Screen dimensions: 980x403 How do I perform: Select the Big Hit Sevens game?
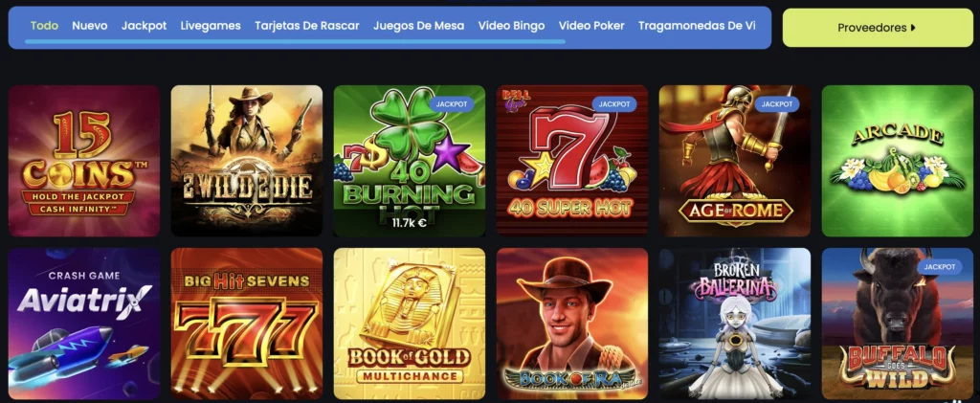click(x=247, y=324)
